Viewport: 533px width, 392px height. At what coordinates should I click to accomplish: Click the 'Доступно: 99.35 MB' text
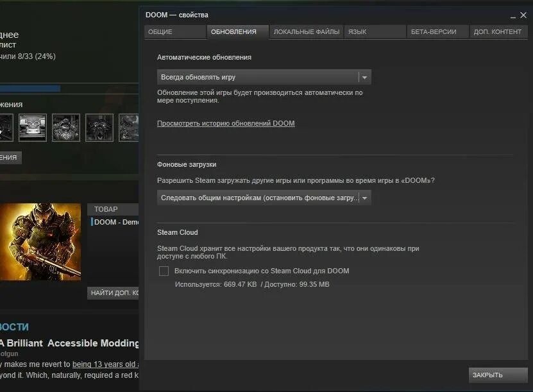point(297,285)
